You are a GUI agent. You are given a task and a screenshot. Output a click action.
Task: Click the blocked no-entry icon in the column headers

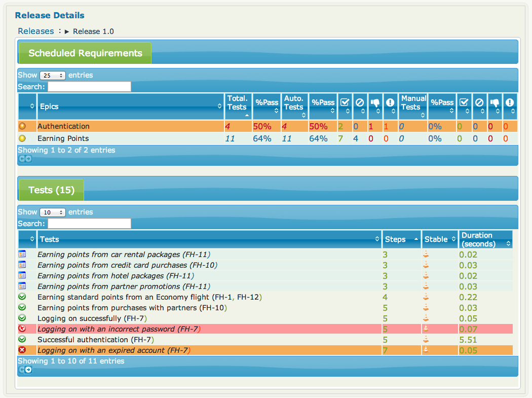[361, 102]
